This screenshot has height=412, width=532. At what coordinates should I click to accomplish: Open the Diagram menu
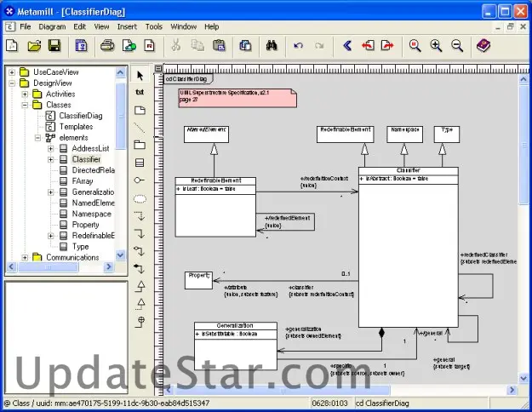52,26
